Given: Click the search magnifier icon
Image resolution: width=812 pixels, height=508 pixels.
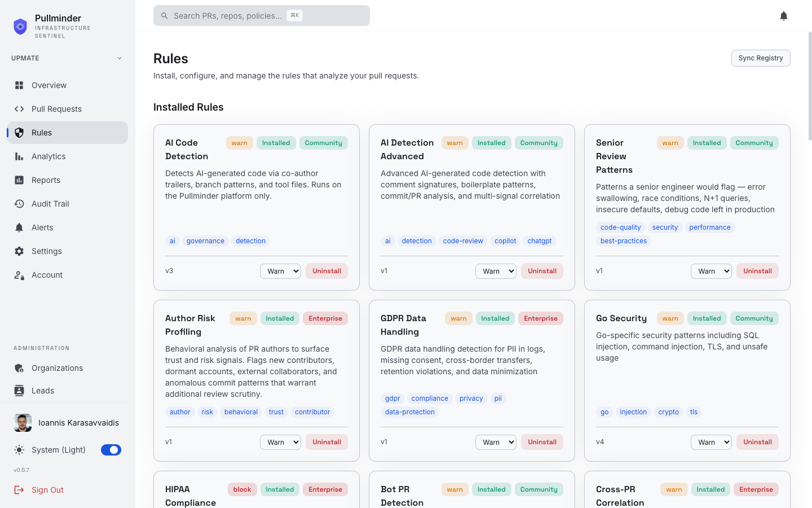Looking at the screenshot, I should point(165,16).
